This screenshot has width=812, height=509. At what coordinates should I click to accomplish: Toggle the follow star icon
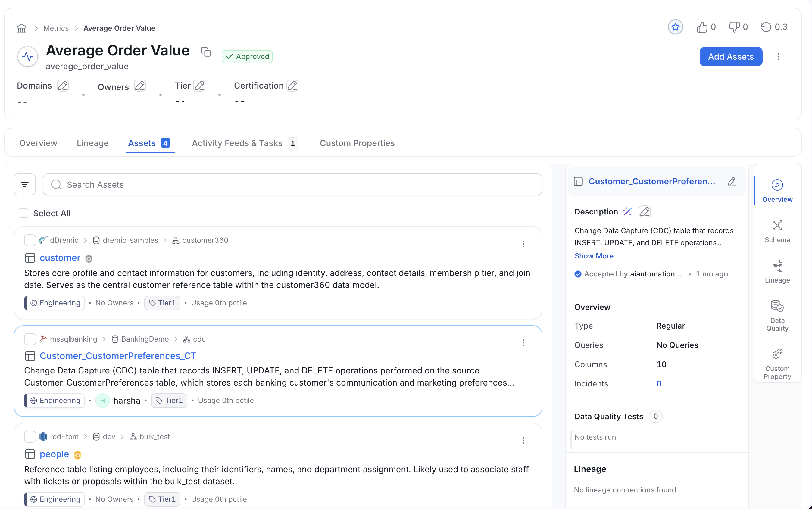pos(675,27)
